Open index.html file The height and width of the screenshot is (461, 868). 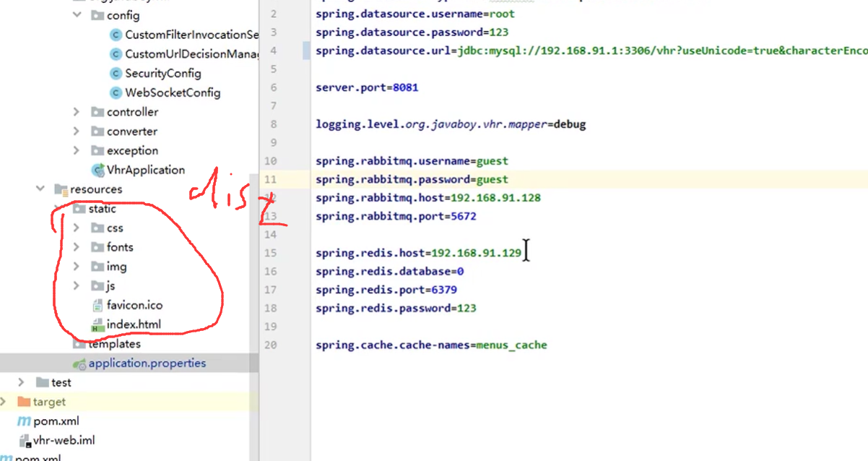pos(134,324)
